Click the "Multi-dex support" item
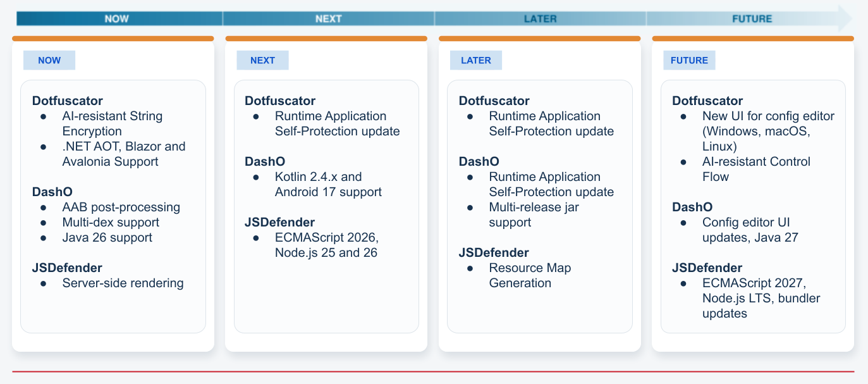 (x=111, y=222)
